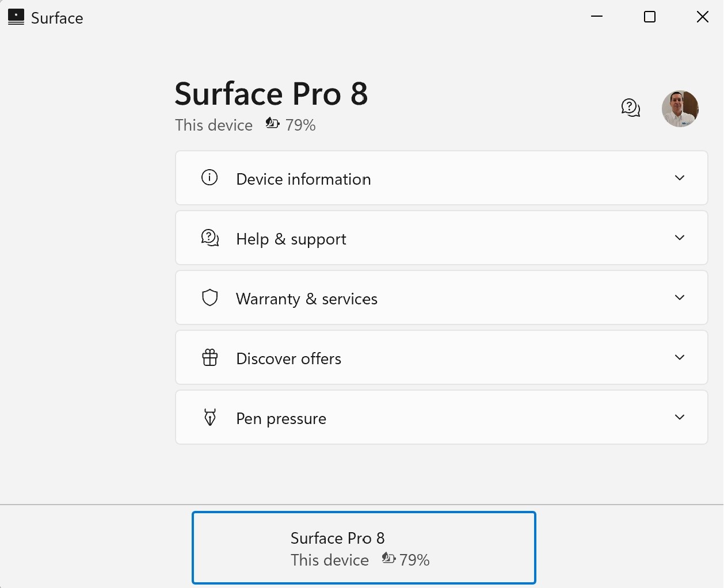Expand the Help & support chevron

pos(680,238)
